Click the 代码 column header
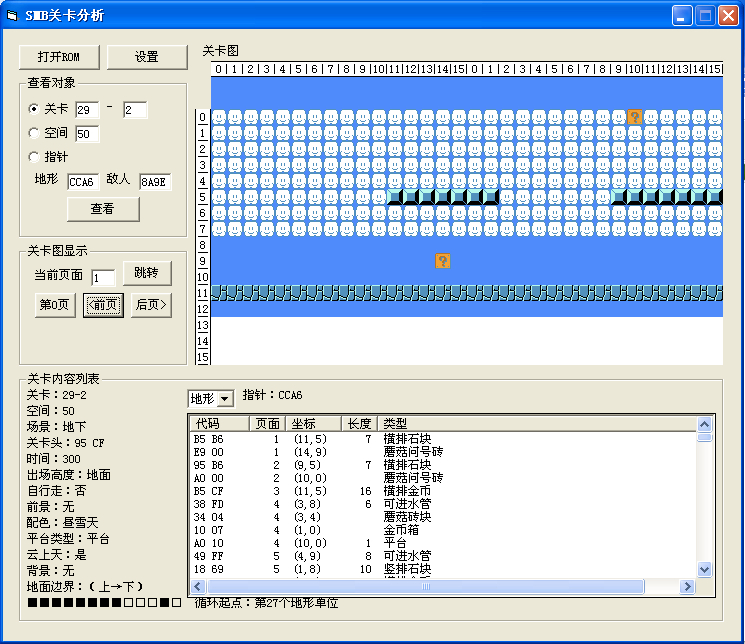The image size is (745, 644). [220, 423]
